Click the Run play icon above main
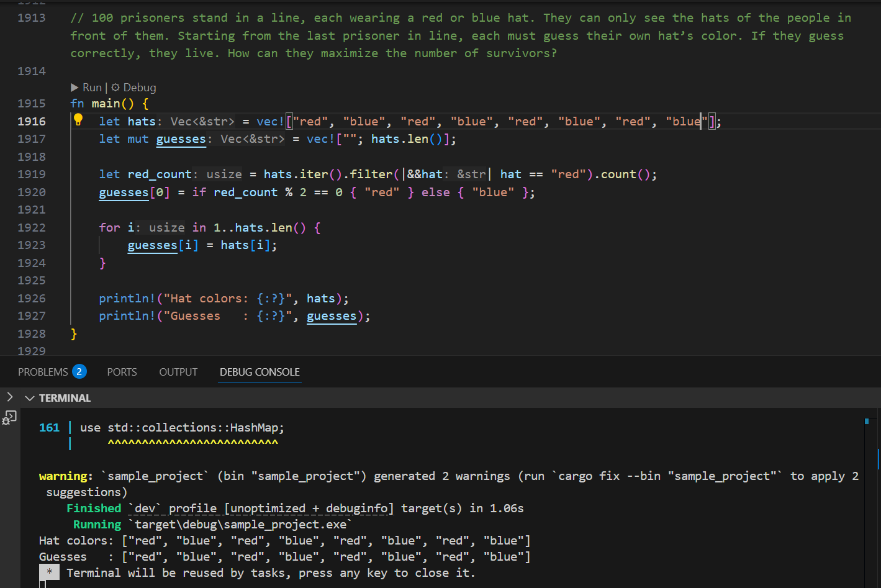Image resolution: width=881 pixels, height=588 pixels. 75,88
